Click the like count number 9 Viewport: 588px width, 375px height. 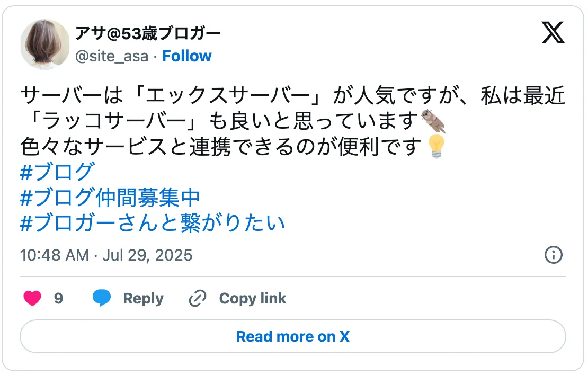[58, 298]
